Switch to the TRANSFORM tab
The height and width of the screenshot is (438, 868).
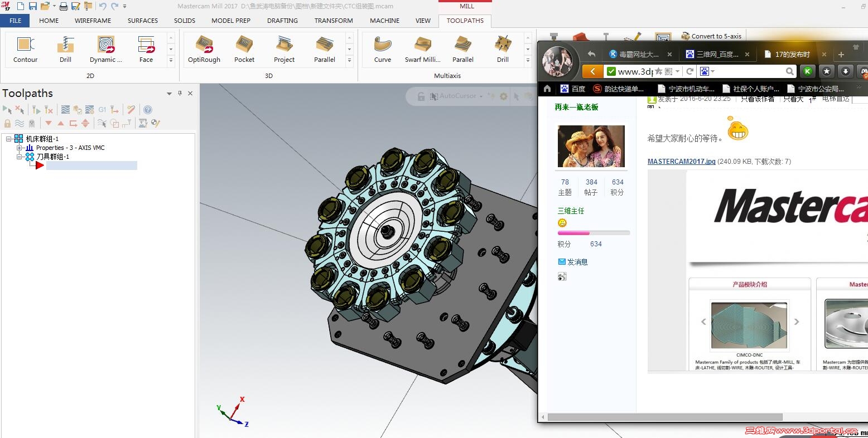click(x=334, y=21)
